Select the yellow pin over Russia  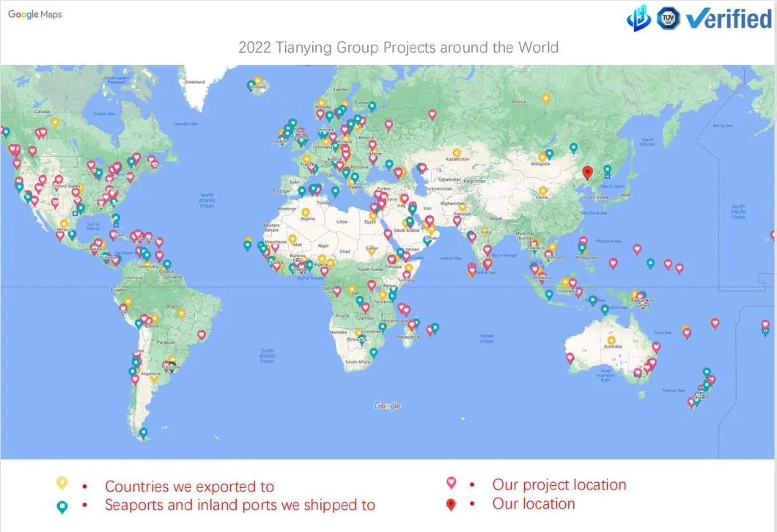coord(545,98)
